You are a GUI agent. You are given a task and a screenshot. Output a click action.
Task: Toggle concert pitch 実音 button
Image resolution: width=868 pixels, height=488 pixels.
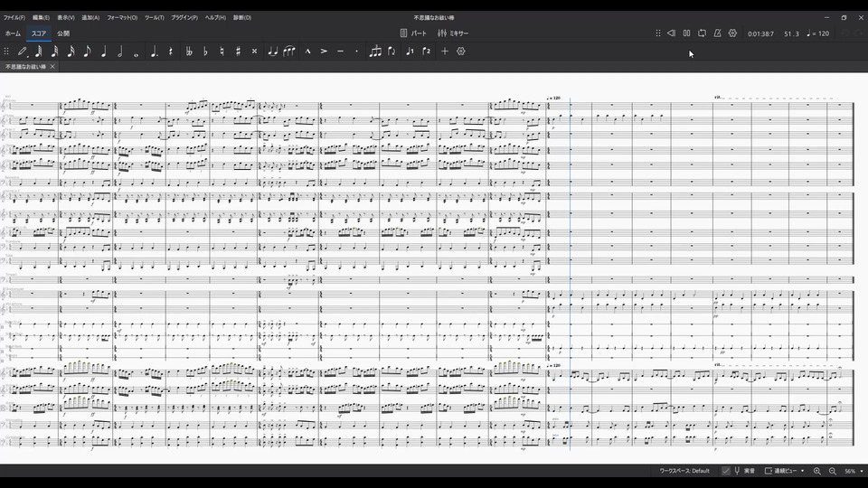click(744, 471)
